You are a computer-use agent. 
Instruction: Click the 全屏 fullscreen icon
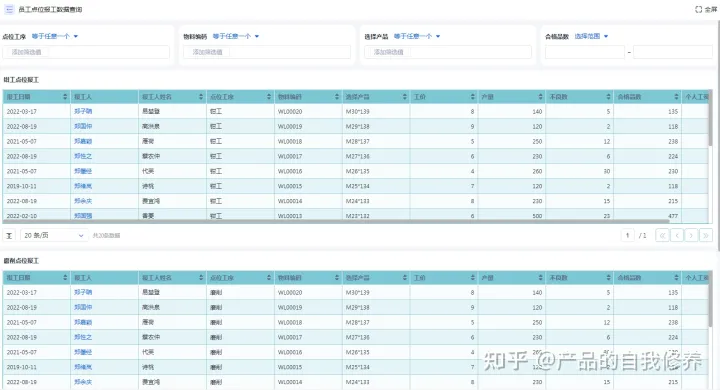point(698,9)
